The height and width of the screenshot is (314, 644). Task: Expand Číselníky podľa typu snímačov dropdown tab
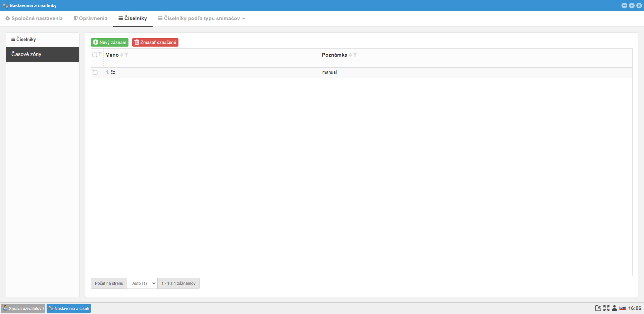(x=202, y=18)
